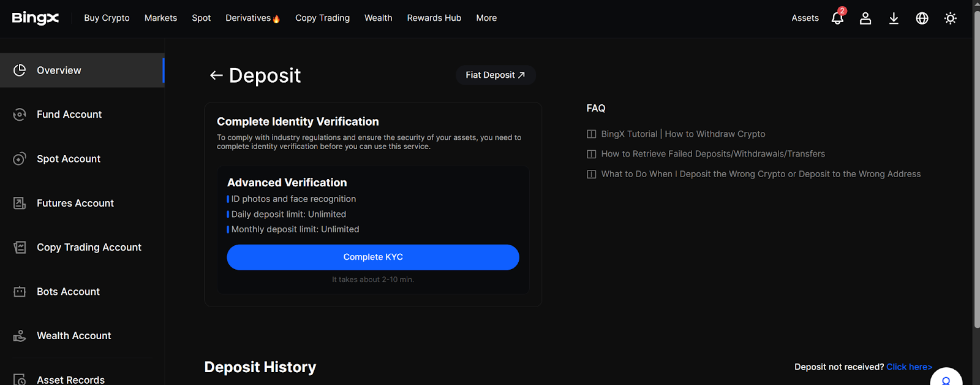This screenshot has width=980, height=385.
Task: Click 'ID photos and face recognition' text
Action: [x=293, y=199]
